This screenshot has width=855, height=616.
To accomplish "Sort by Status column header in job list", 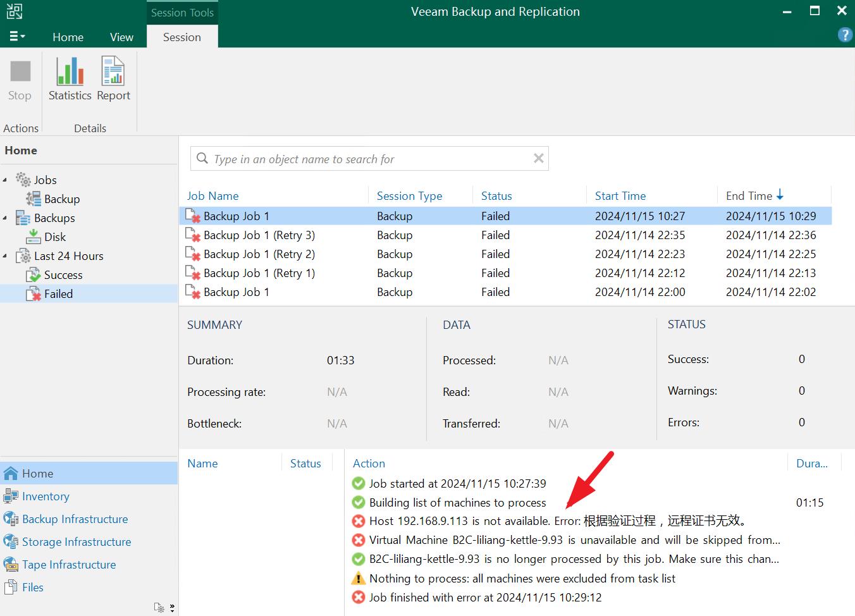I will (496, 195).
